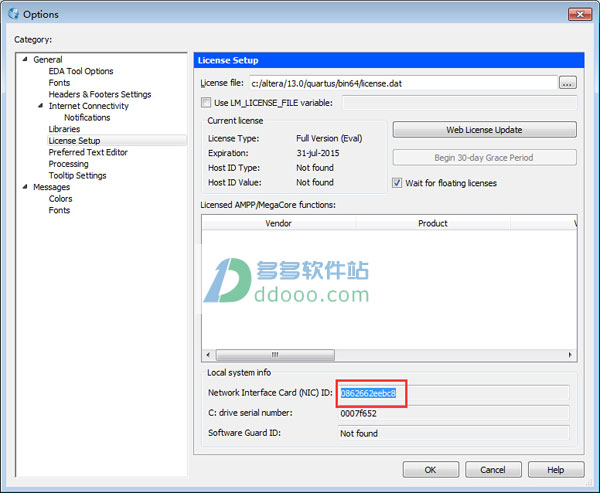Select Headers & Footers Settings
600x493 pixels.
[x=100, y=94]
